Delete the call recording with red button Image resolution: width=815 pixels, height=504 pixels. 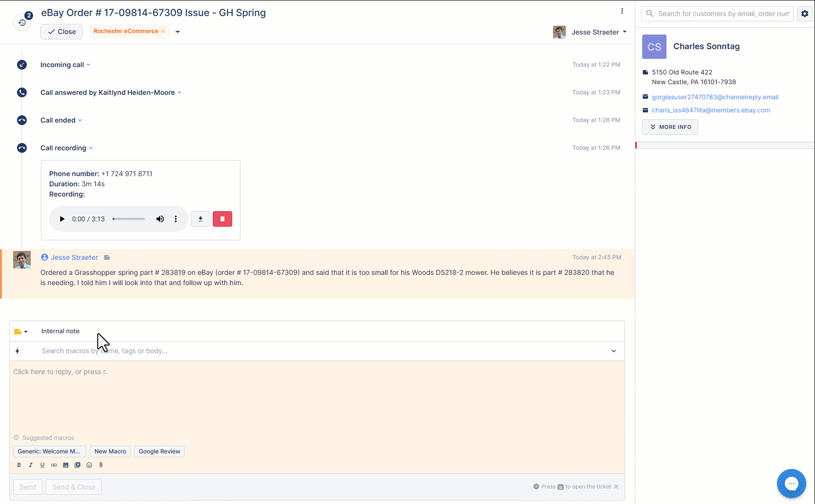(222, 219)
